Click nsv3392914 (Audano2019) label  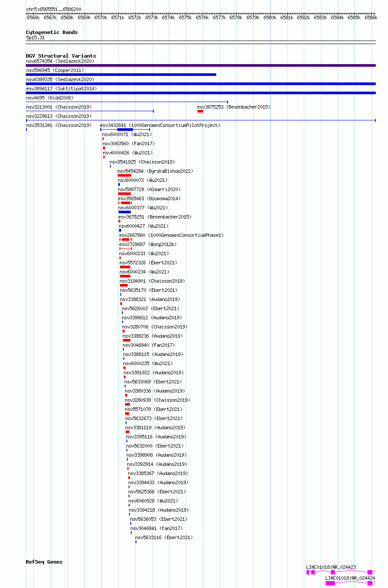157,465
